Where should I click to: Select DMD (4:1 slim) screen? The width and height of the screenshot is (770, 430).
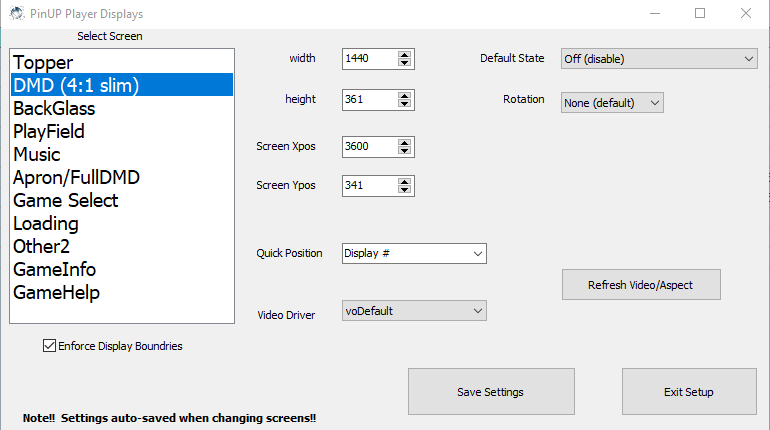[x=122, y=85]
